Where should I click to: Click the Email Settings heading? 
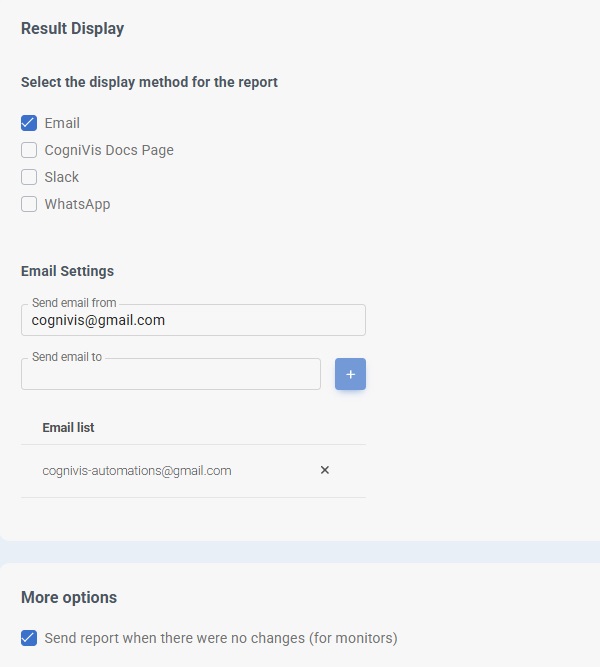click(x=67, y=271)
